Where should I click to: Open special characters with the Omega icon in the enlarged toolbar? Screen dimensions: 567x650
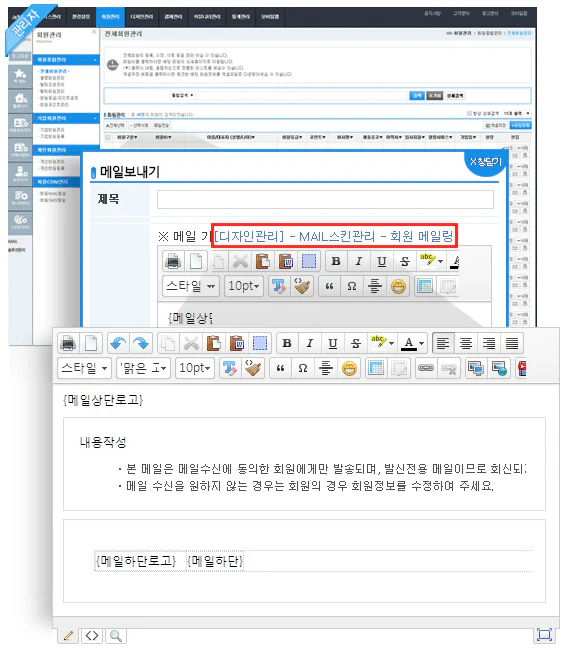point(303,368)
